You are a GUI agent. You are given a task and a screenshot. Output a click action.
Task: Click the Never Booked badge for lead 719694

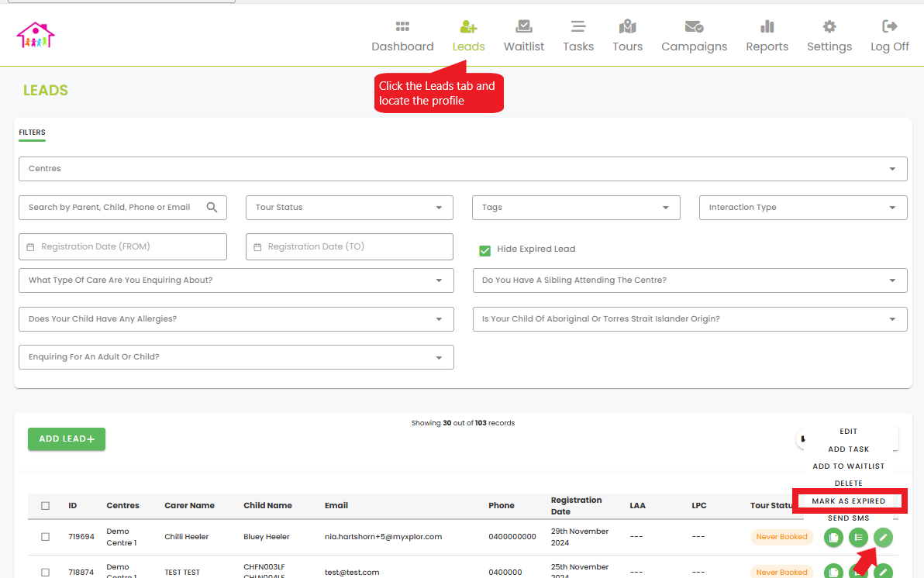click(781, 537)
